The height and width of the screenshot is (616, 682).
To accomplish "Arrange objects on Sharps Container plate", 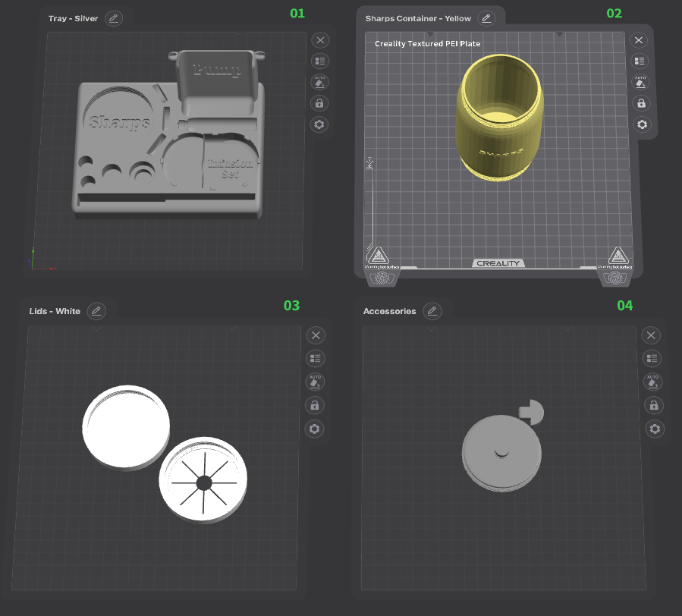I will 640,61.
